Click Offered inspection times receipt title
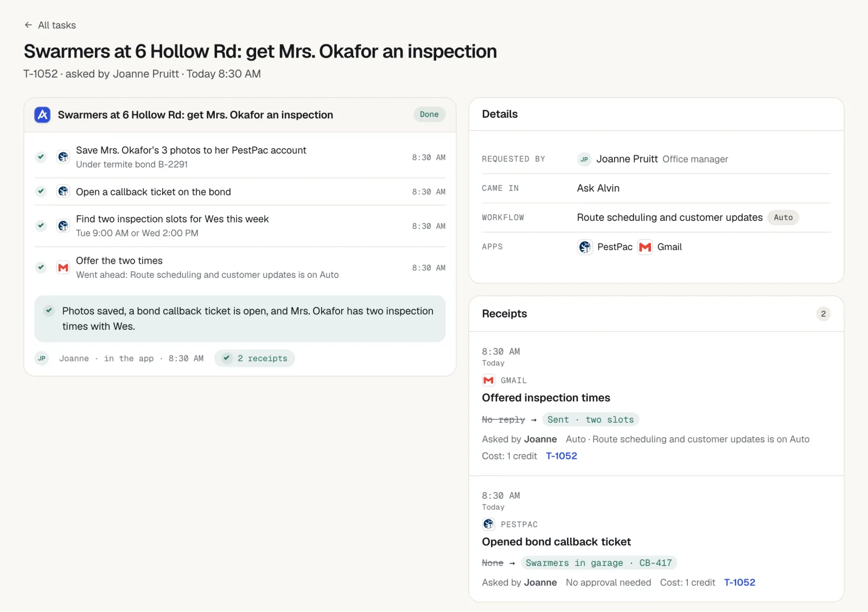The image size is (868, 612). tap(546, 398)
